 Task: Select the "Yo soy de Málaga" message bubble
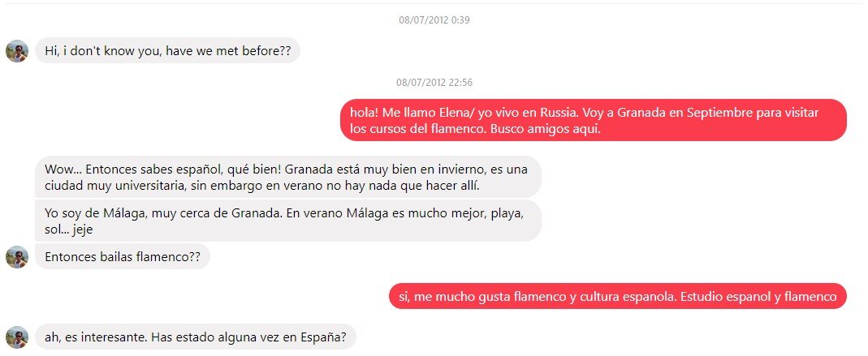288,221
